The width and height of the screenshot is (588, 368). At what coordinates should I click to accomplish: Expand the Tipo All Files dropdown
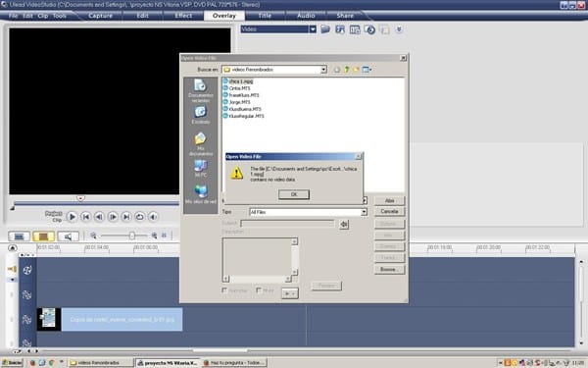(364, 212)
